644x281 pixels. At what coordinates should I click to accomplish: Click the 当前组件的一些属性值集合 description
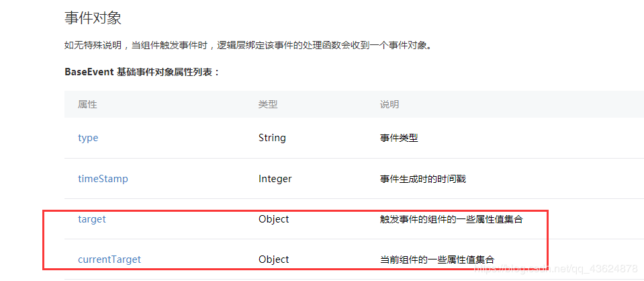437,259
